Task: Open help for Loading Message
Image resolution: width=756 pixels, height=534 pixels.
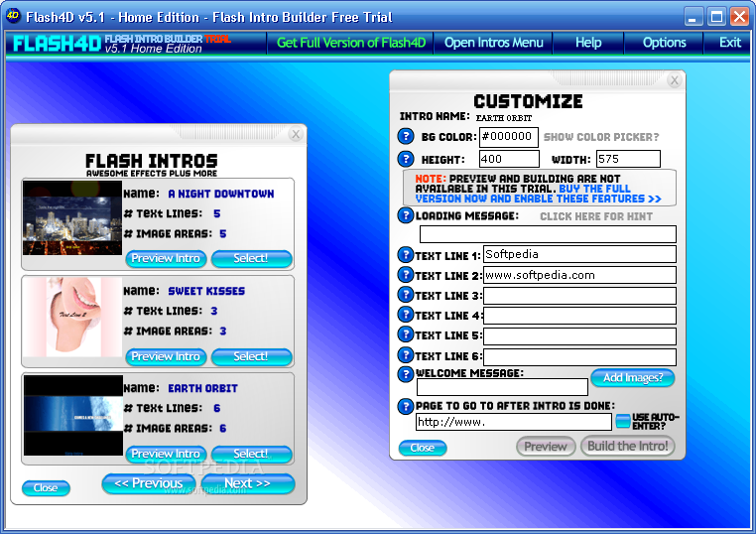Action: pos(406,215)
